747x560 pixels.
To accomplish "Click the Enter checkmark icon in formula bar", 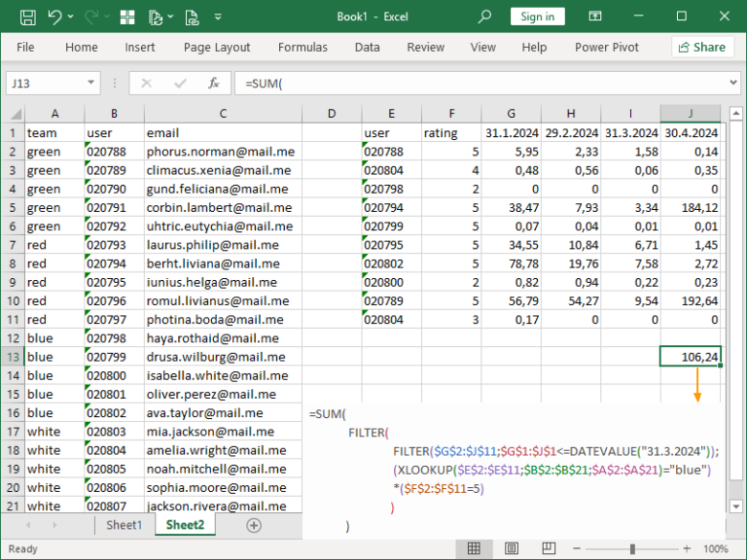I will [180, 84].
